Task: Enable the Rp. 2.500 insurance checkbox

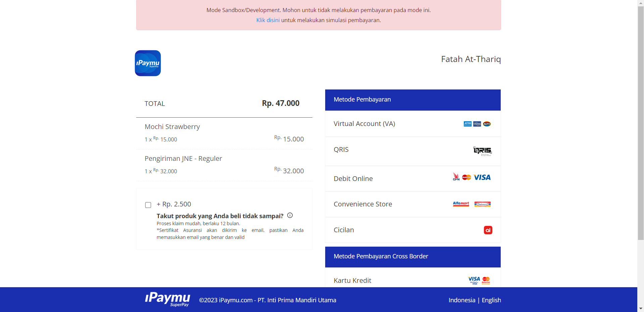Action: 148,205
